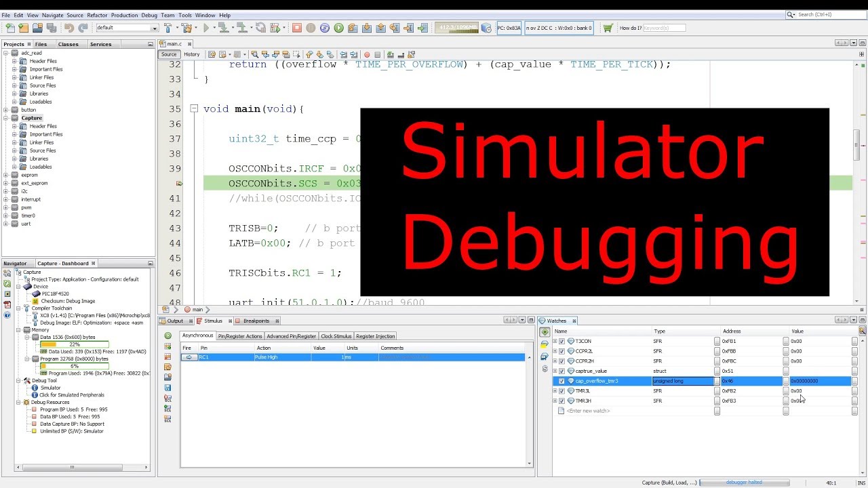Click the Undo toolbar icon
This screenshot has height=488, width=868.
click(x=68, y=28)
